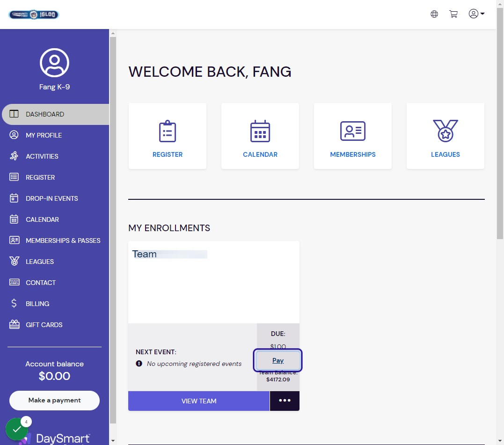Open the Calendar tile icon
This screenshot has width=504, height=445.
[x=260, y=131]
